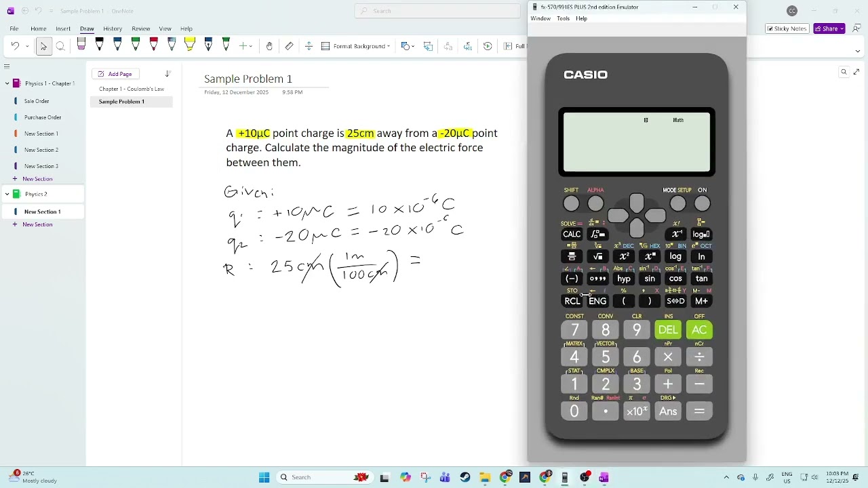The image size is (868, 488).
Task: Click the Sticky Notes button
Action: [x=787, y=28]
